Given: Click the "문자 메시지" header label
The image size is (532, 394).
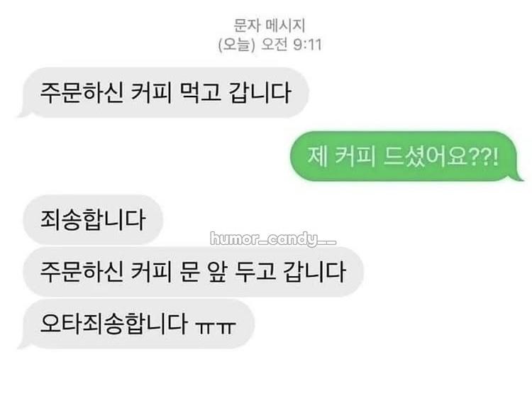Looking at the screenshot, I should point(270,25).
